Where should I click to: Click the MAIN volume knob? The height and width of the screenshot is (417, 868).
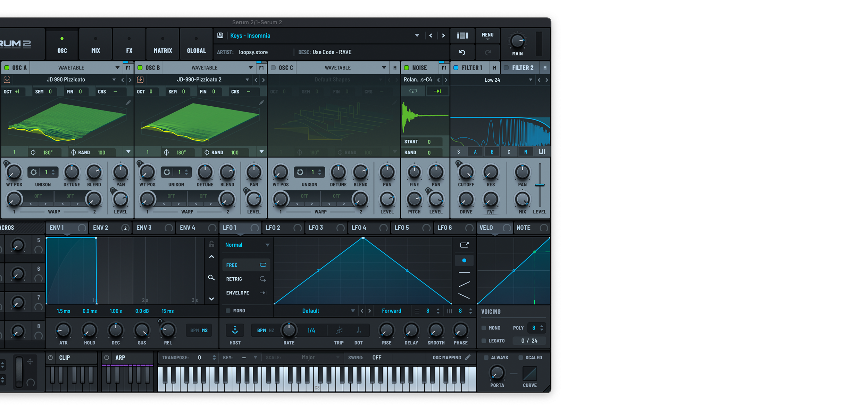(x=517, y=41)
